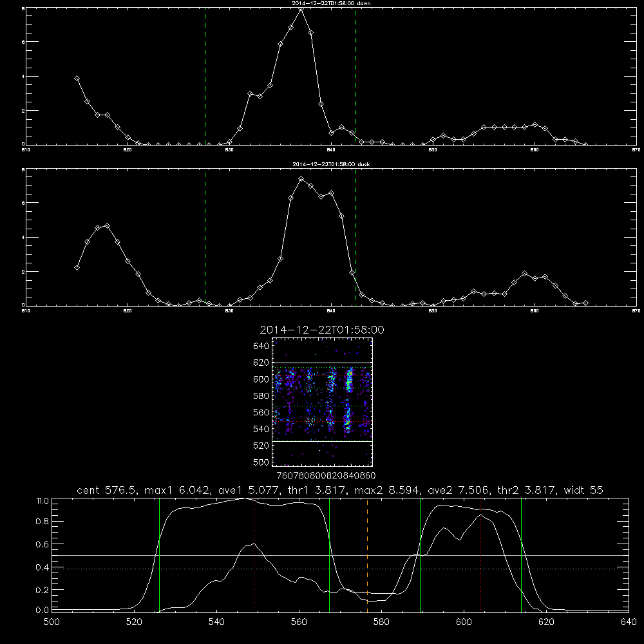Click the right green dashed line in dusk plot
This screenshot has width=644, height=644.
pos(355,238)
